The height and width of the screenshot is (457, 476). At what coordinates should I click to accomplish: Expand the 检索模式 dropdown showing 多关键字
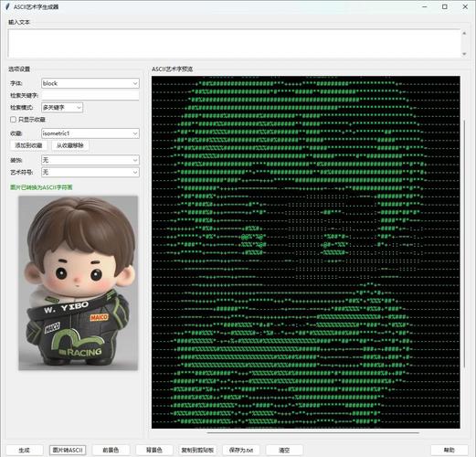tap(62, 107)
